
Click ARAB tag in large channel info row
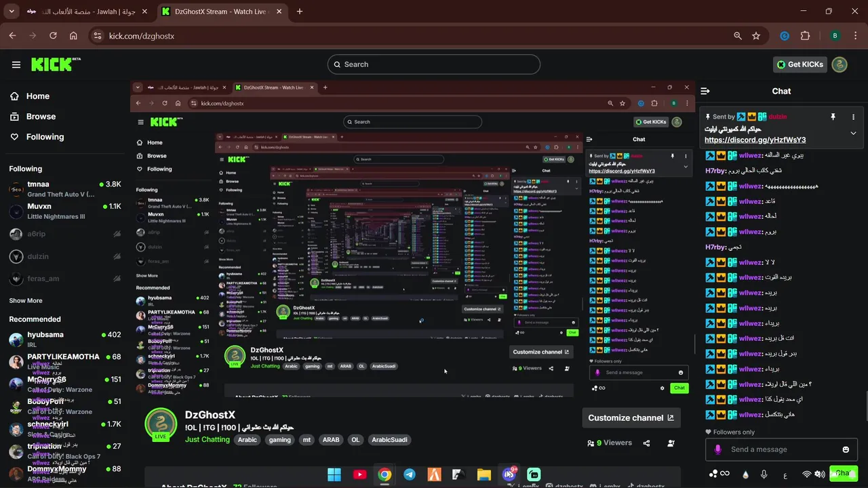tap(331, 440)
